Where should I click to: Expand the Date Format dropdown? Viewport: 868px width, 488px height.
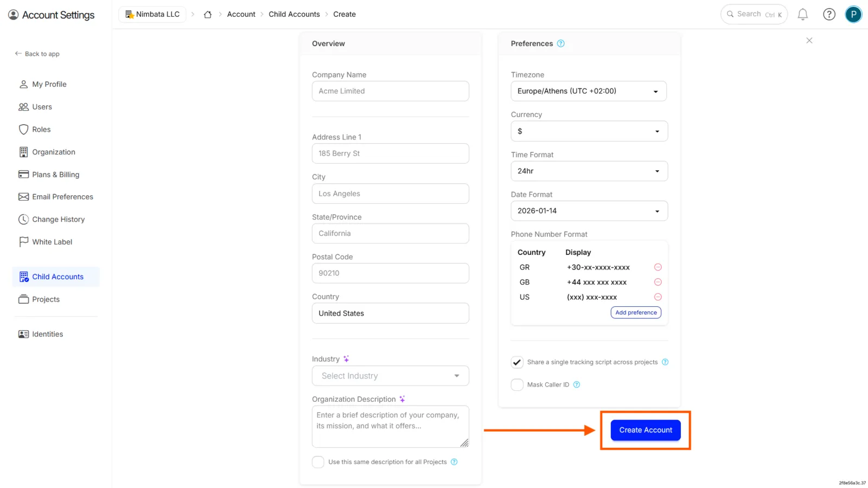click(589, 211)
